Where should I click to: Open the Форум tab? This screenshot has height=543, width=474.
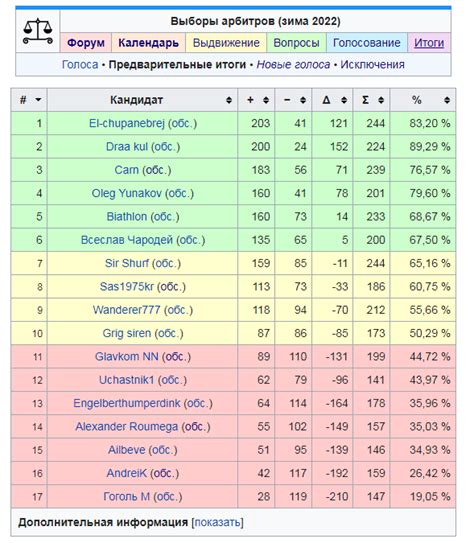tap(86, 43)
